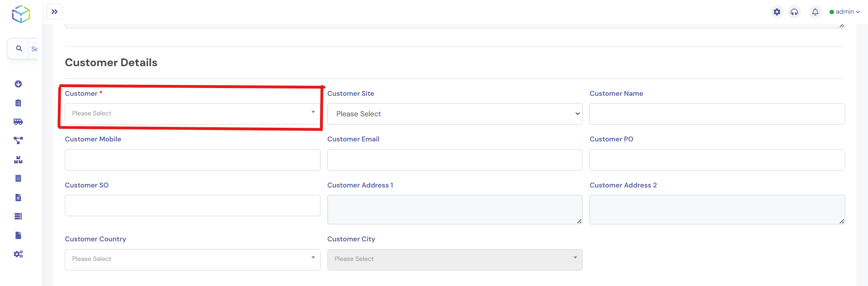Click the server stack icon in sidebar
This screenshot has width=868, height=286.
18,216
